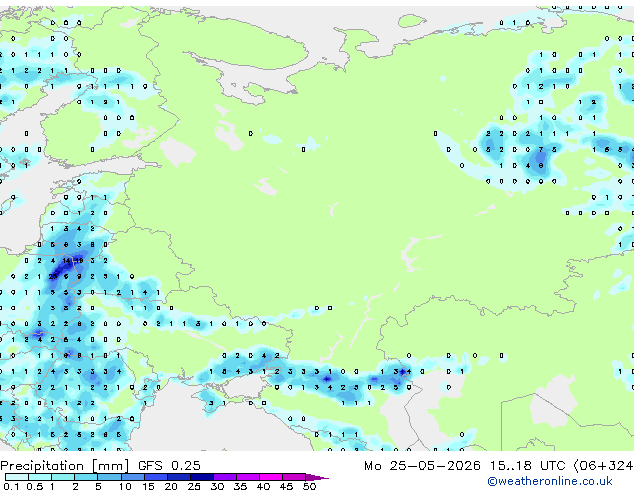Viewport: 634px width, 490px height.
Task: Click the '(06+324' forecast run text
Action: [x=603, y=466]
